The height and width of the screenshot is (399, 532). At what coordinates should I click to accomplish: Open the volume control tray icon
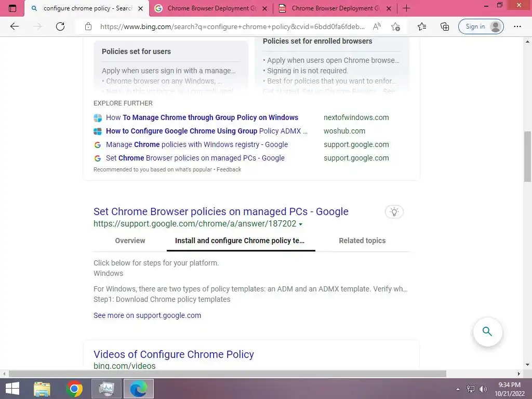483,389
